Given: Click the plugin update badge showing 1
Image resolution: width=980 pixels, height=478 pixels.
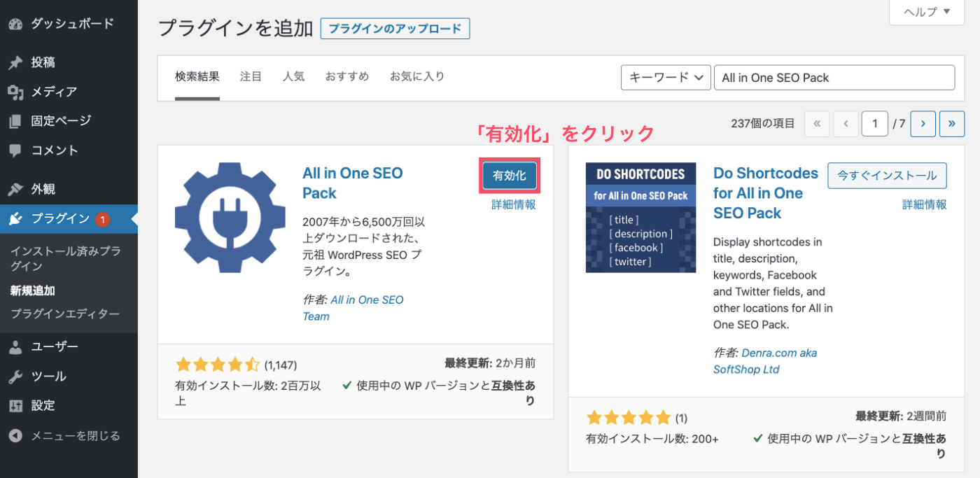Looking at the screenshot, I should tap(102, 219).
